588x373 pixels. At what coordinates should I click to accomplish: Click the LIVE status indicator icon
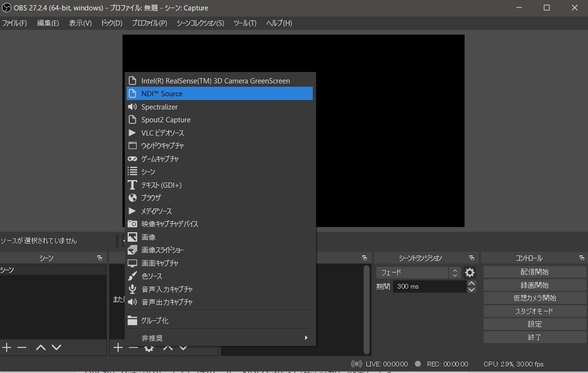356,364
